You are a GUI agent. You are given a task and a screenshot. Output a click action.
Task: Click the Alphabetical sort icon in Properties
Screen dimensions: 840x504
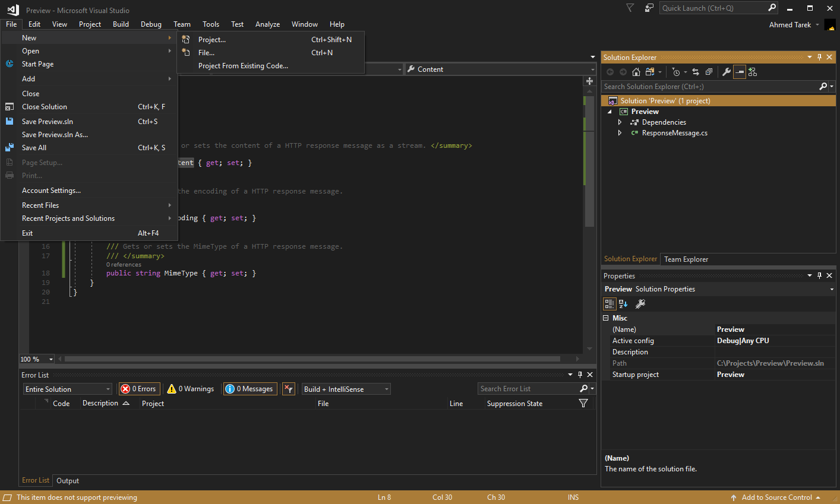point(623,304)
